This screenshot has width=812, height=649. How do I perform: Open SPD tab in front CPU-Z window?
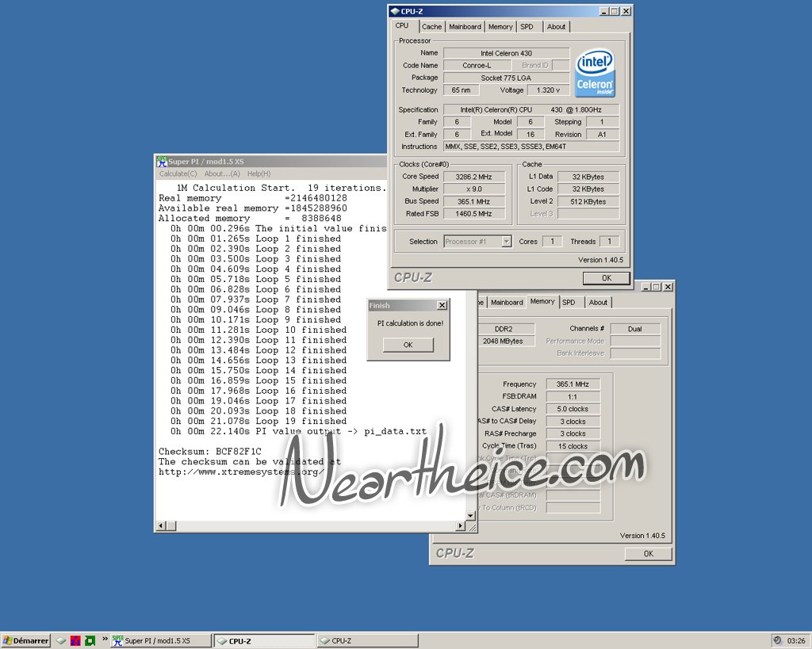coord(527,26)
